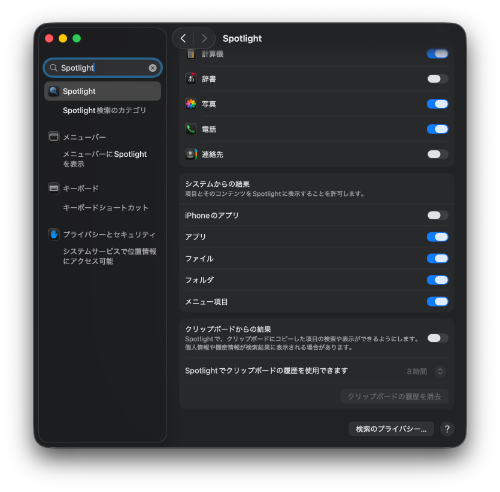Click the Spotlight title in the toolbar
The height and width of the screenshot is (492, 500).
tap(242, 39)
